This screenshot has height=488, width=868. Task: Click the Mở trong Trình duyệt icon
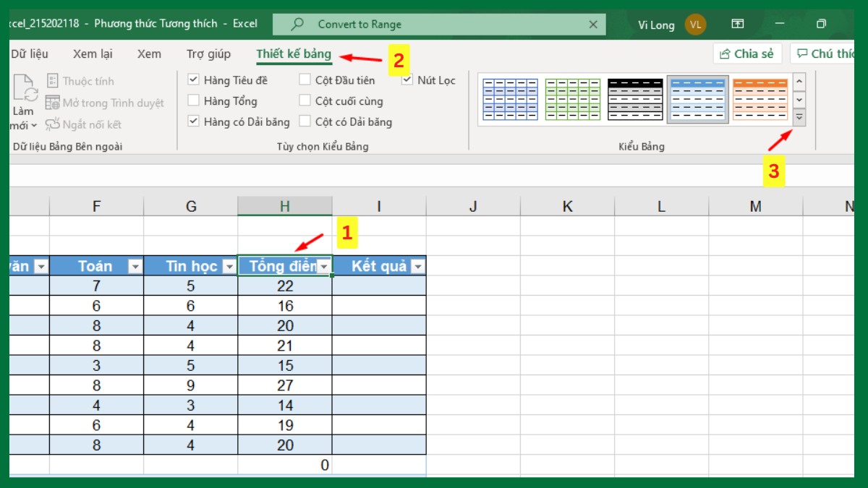tap(52, 102)
